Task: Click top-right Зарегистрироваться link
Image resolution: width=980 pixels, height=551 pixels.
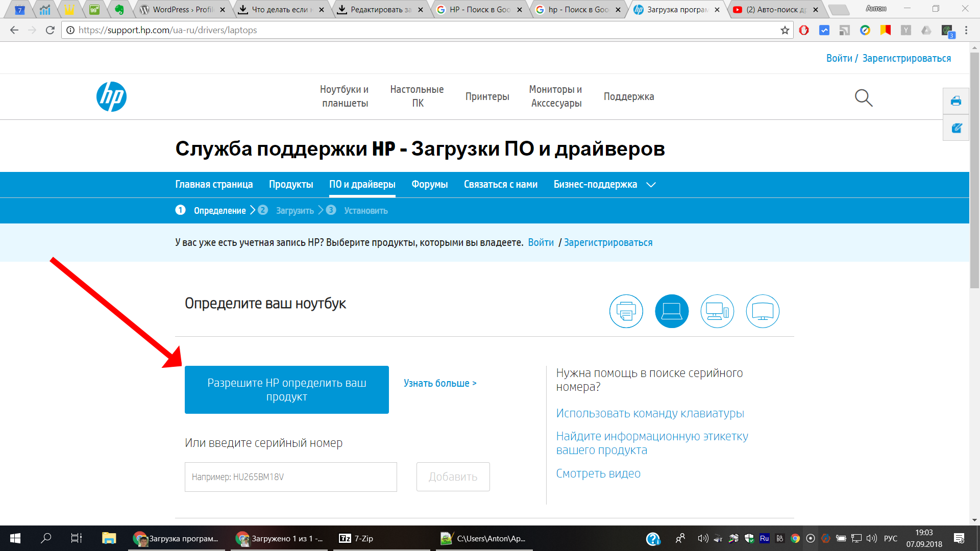Action: [x=906, y=58]
